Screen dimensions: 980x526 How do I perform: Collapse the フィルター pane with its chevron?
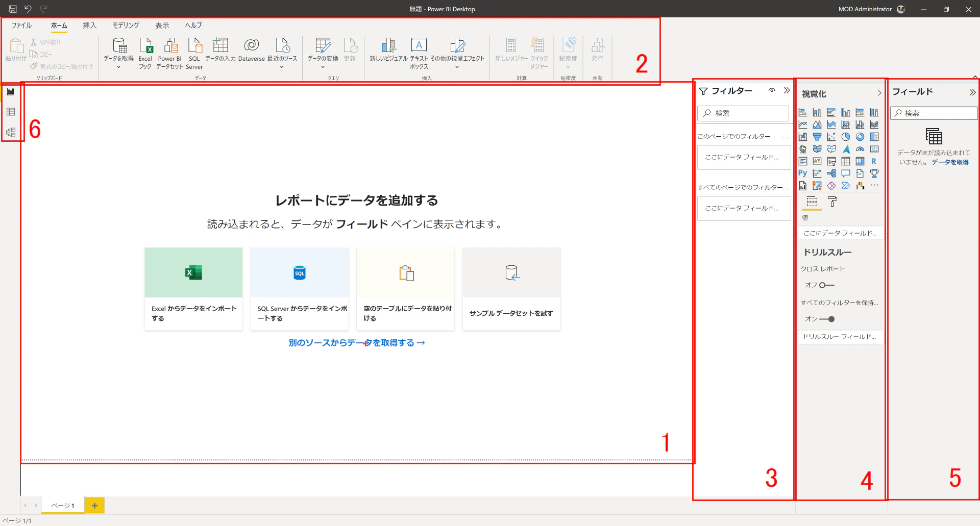787,90
